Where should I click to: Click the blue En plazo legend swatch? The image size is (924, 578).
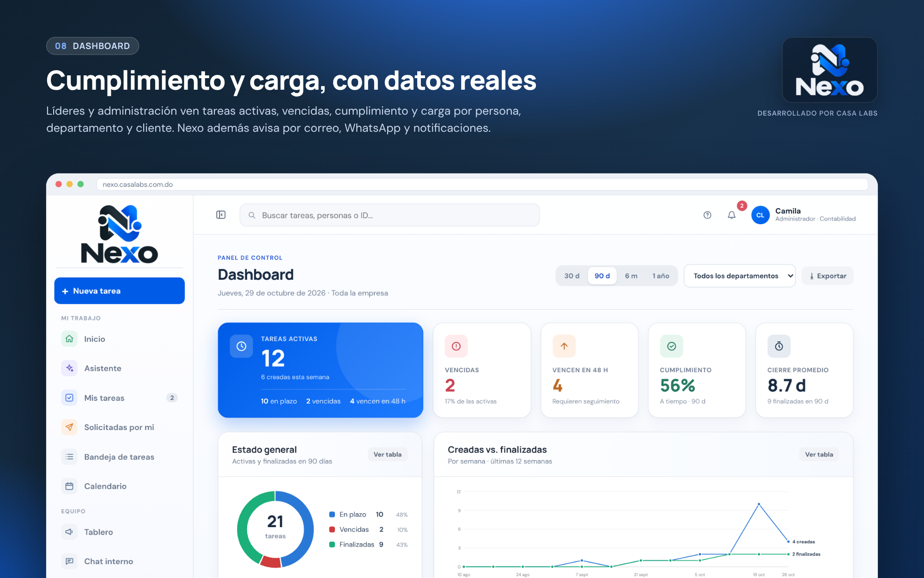point(332,514)
